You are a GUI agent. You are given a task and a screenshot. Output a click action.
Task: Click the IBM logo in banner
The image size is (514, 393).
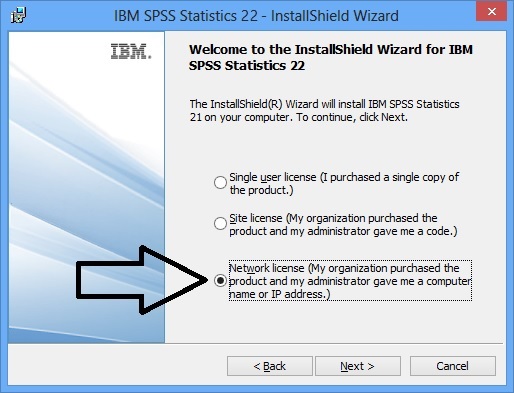coord(131,51)
